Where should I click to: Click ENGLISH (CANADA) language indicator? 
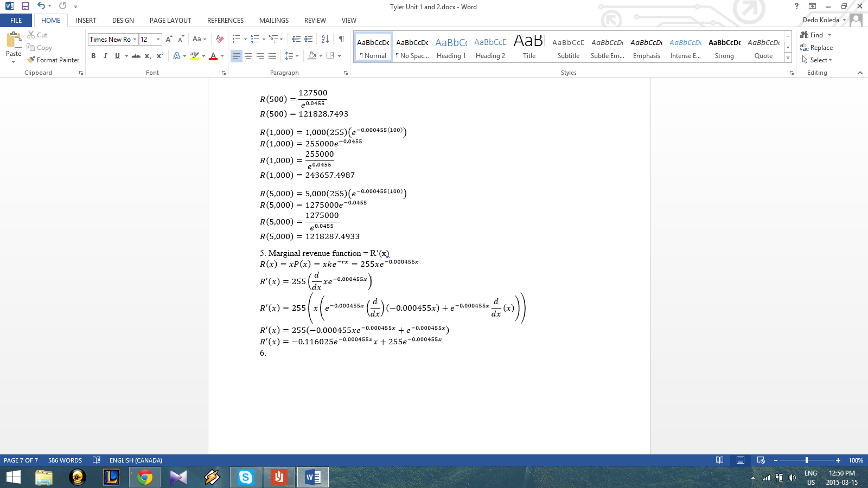(x=136, y=460)
